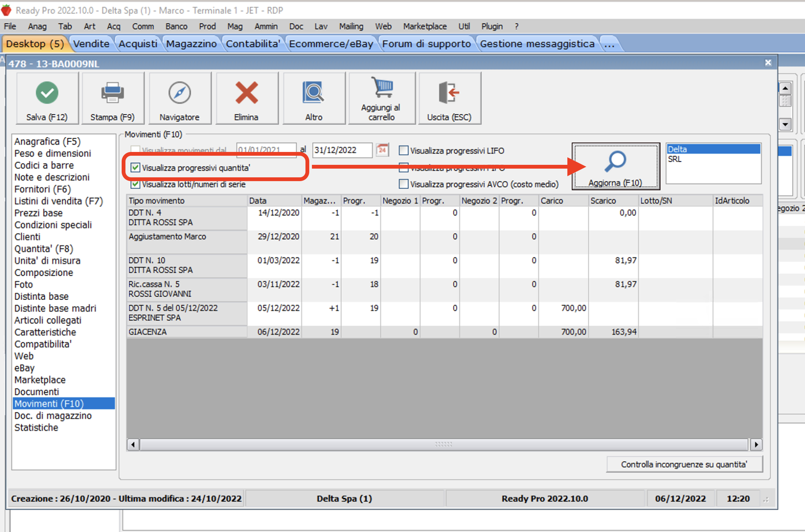
Task: Enable Visualizza progressivi FIFO checkbox
Action: pos(404,167)
